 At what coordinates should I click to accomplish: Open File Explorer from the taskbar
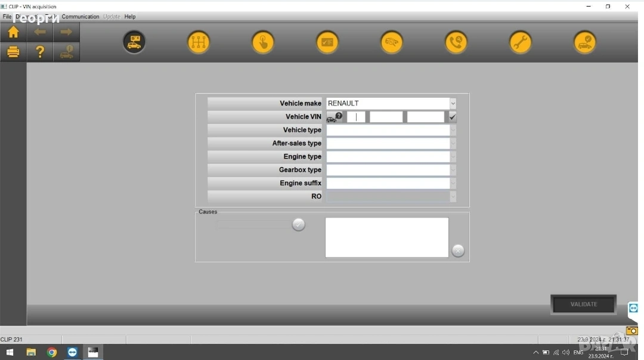[x=31, y=352]
